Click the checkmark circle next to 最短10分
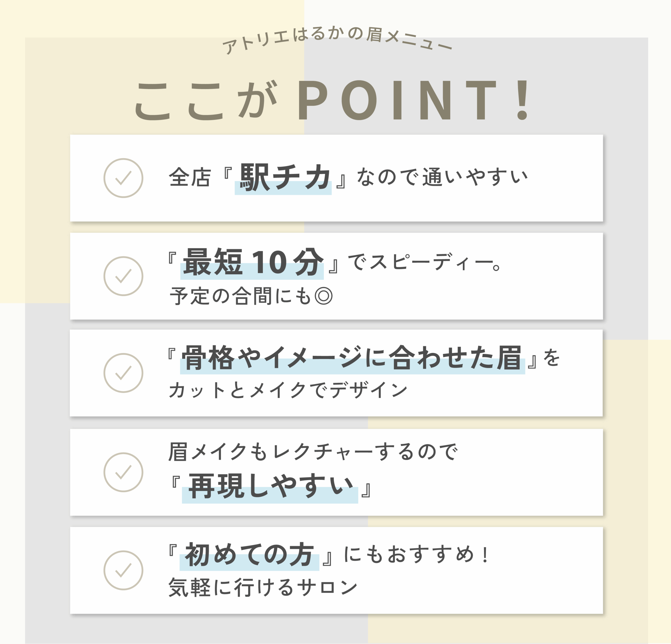This screenshot has width=671, height=644. [x=123, y=276]
